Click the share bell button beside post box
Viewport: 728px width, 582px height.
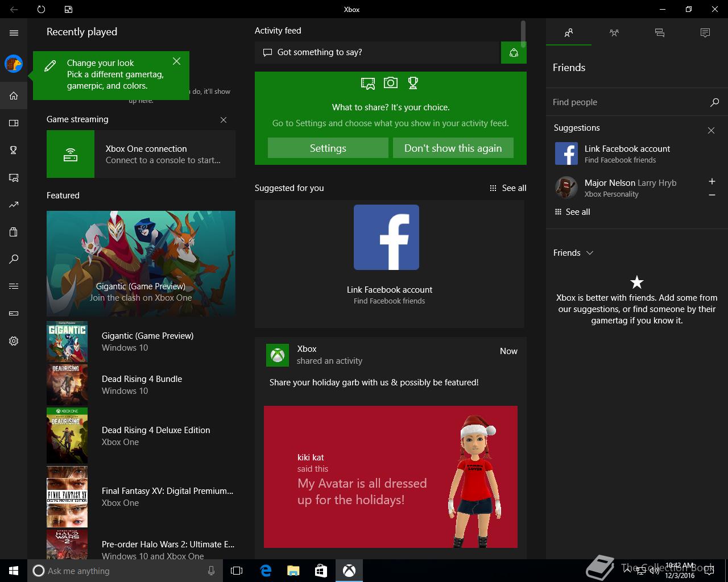(x=514, y=52)
